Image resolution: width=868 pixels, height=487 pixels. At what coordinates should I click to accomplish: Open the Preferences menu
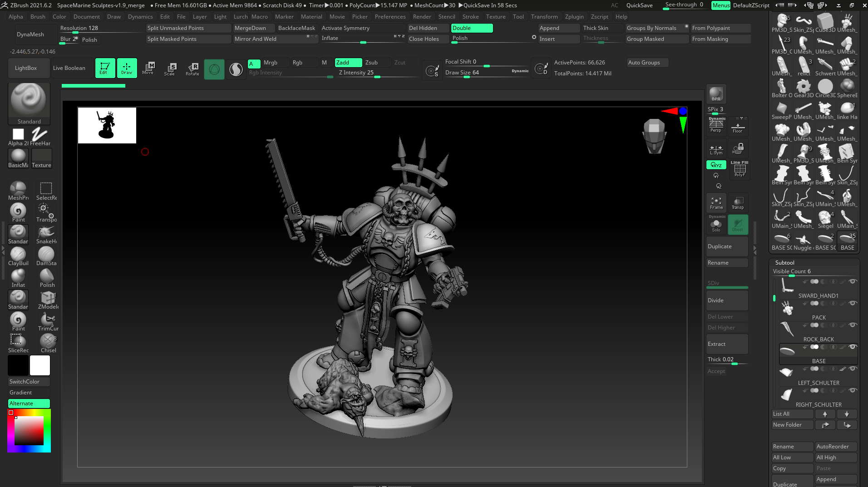point(390,17)
